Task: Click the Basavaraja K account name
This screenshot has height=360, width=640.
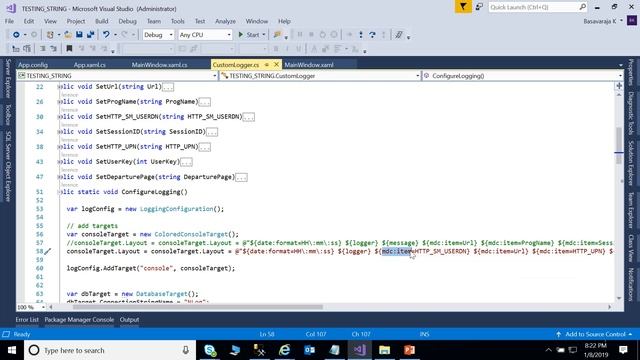Action: pyautogui.click(x=600, y=21)
